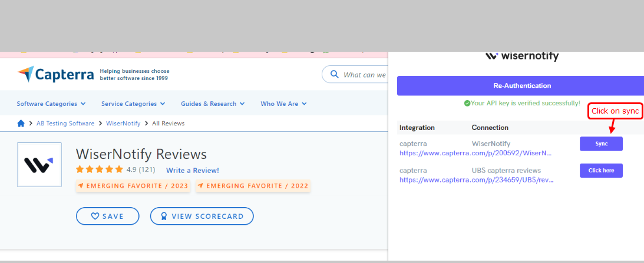The width and height of the screenshot is (644, 263).
Task: Click the Emerging Favorite 2023 badge
Action: (x=133, y=186)
